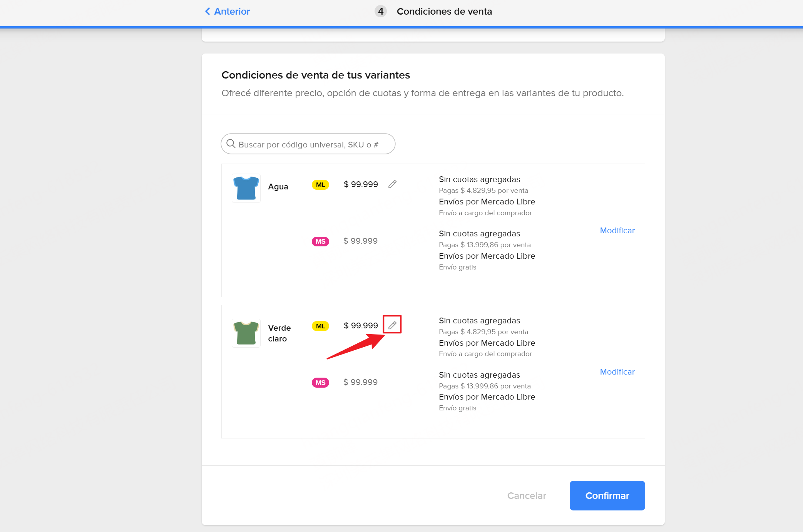Cancel the changes
The image size is (803, 532).
(x=527, y=496)
